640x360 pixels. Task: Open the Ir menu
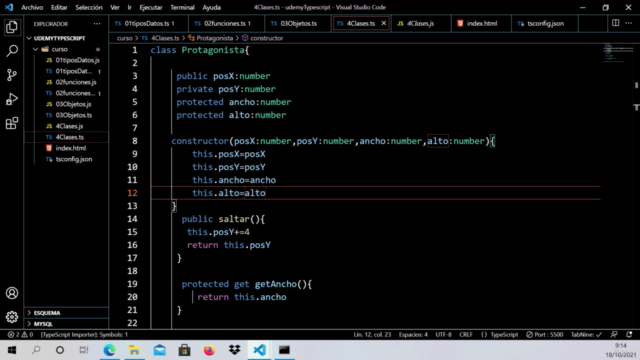[x=130, y=7]
